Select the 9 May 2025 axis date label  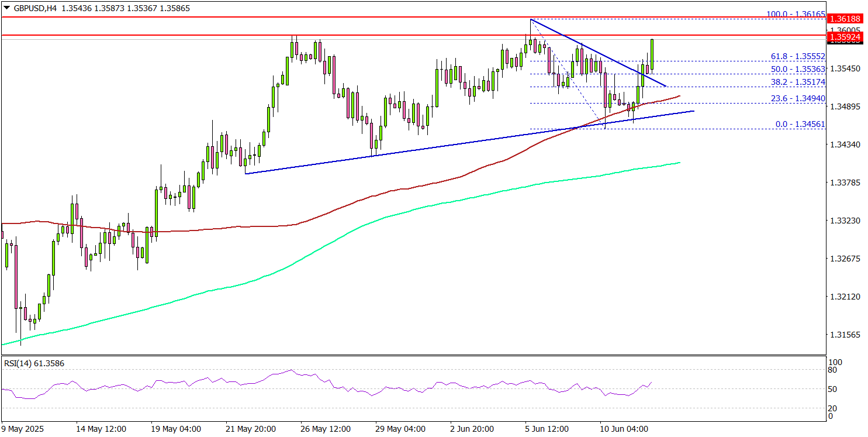(x=23, y=428)
